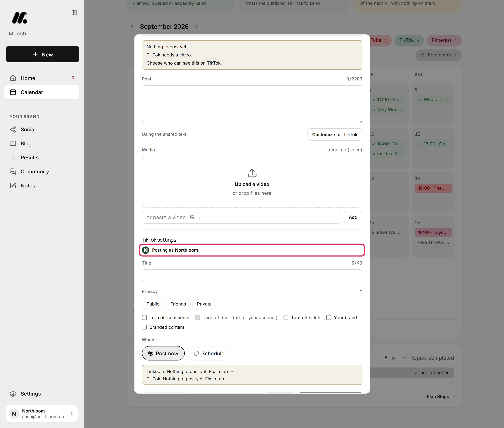Screen dimensions: 504x428
Task: Open the 18:00 Cri... post
Action: pyautogui.click(x=388, y=144)
